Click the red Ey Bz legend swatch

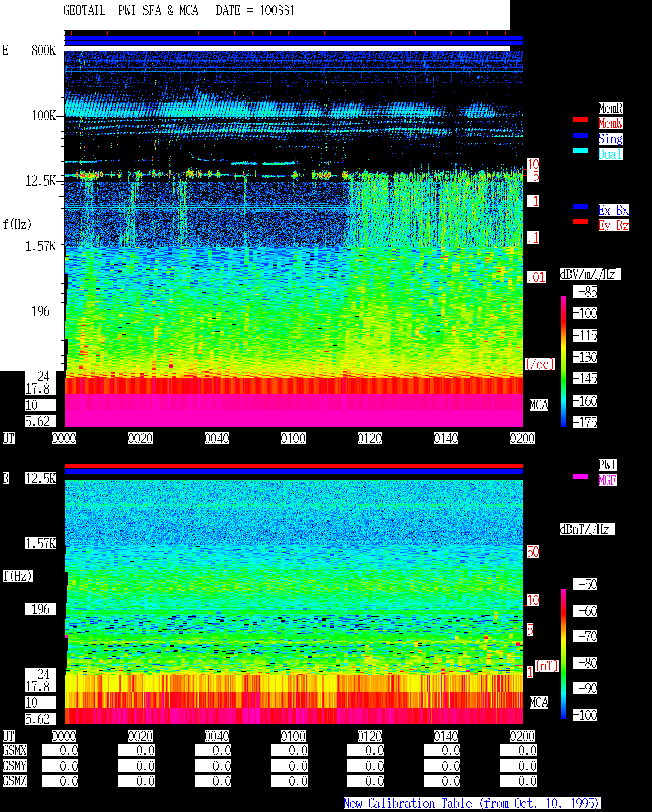coord(581,222)
